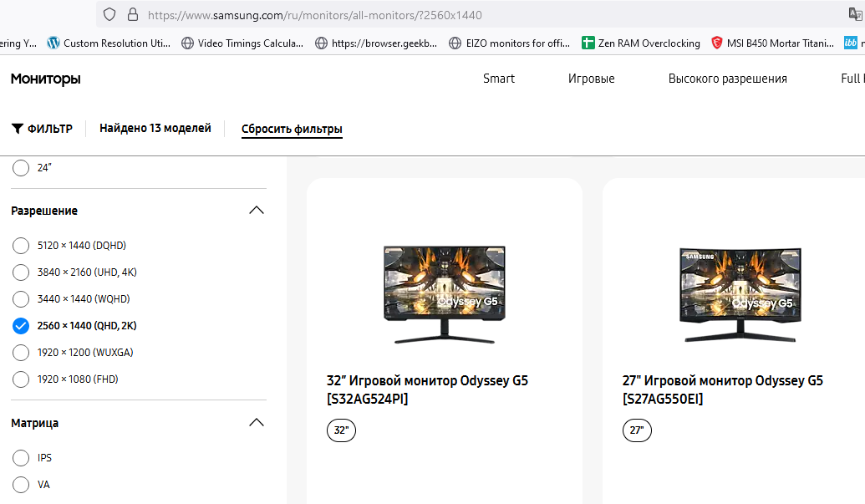Select the 27" size chip on second card
The width and height of the screenshot is (865, 504).
coord(637,430)
